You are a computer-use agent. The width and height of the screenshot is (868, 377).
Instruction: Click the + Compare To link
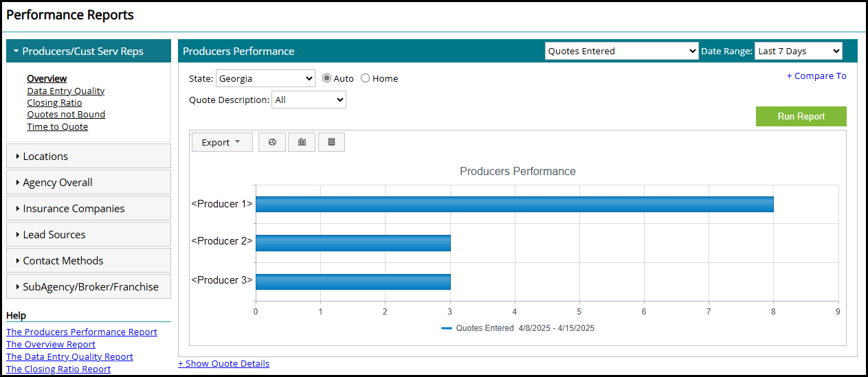(x=816, y=76)
